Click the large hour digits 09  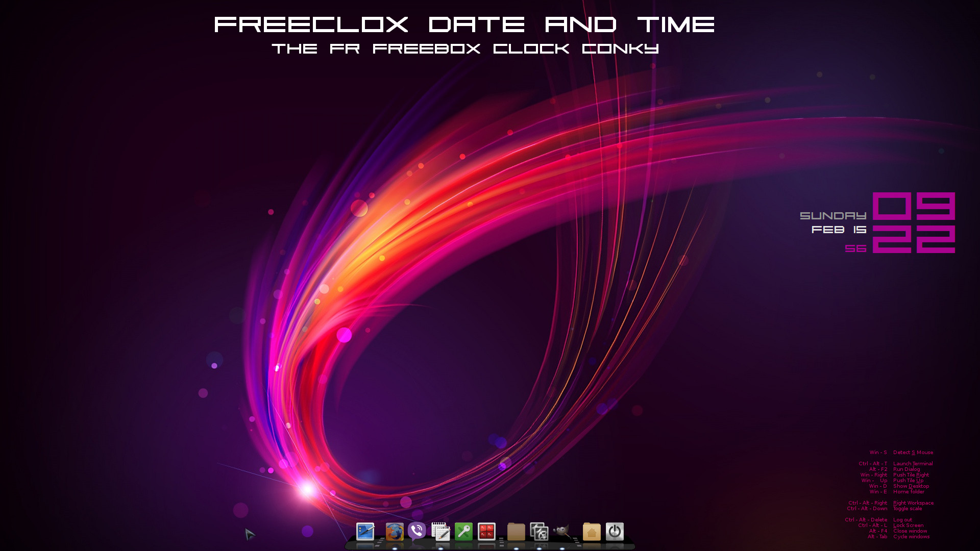(914, 206)
